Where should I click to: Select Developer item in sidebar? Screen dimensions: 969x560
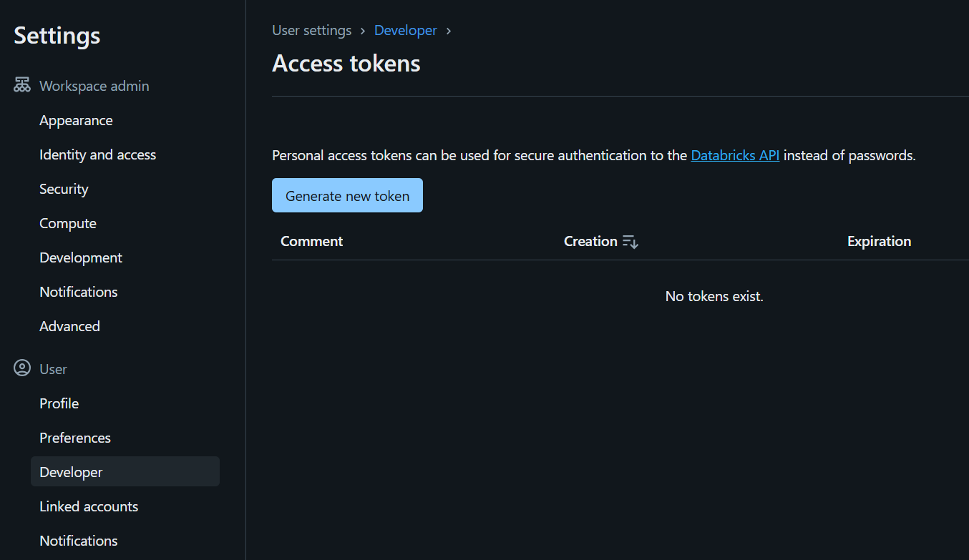click(x=71, y=472)
